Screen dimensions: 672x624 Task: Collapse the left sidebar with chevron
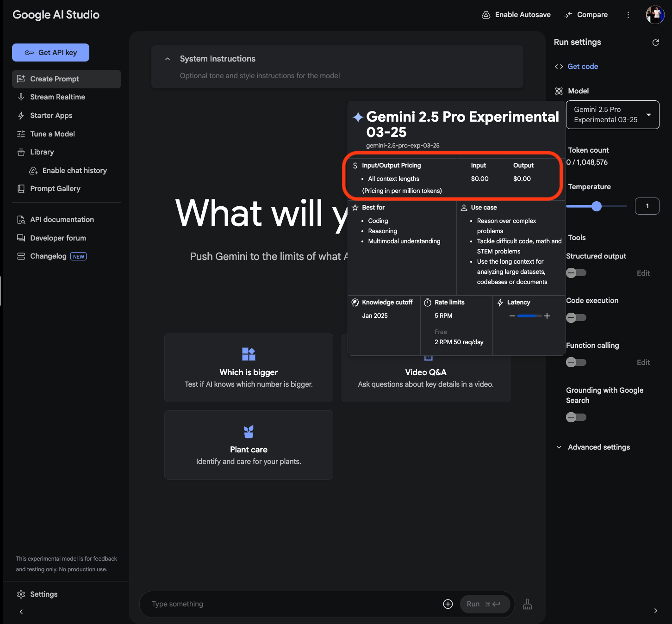pyautogui.click(x=21, y=612)
